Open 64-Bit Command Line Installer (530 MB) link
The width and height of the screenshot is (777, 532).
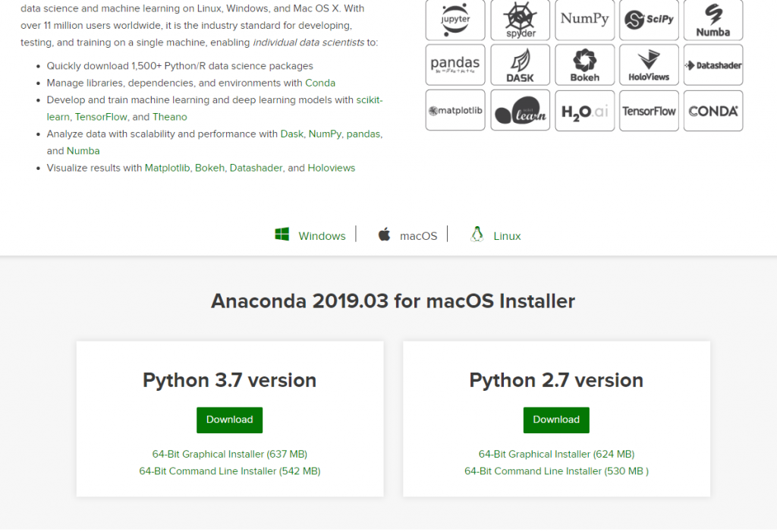pos(556,471)
